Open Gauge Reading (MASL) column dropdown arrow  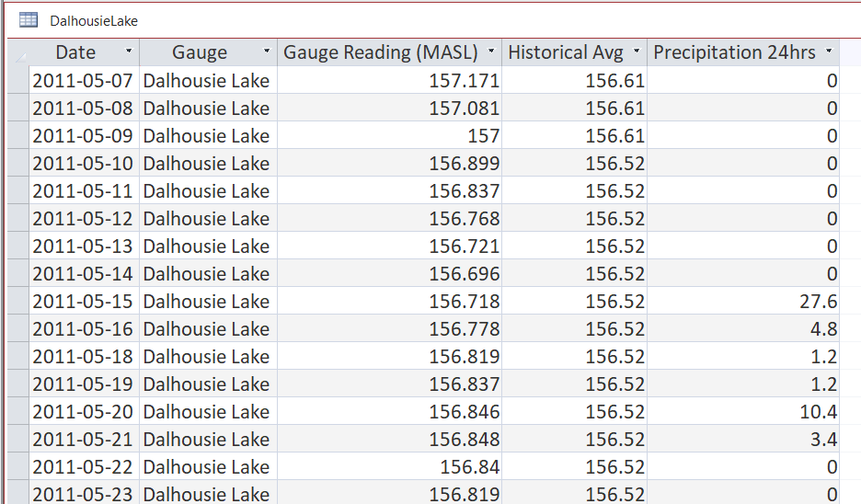point(491,52)
